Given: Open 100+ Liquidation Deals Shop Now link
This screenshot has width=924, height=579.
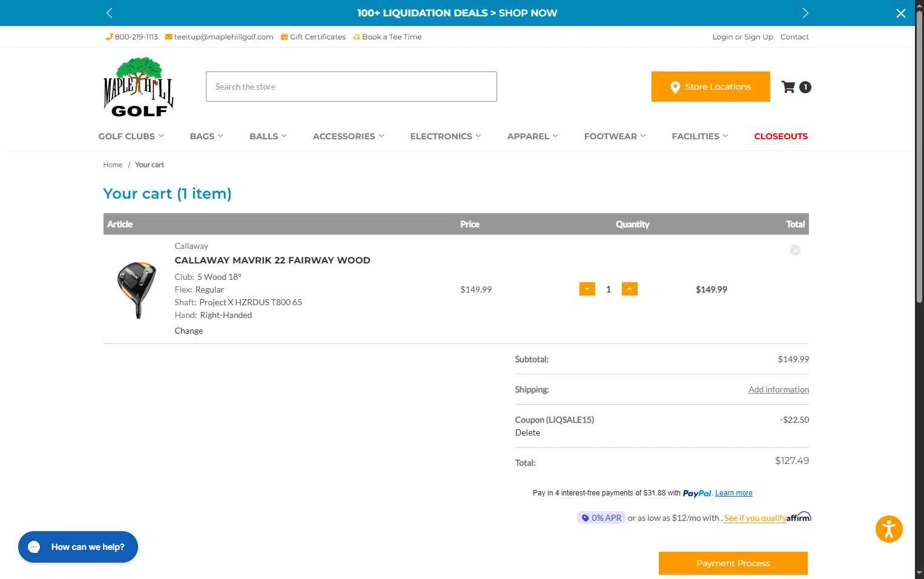Looking at the screenshot, I should pyautogui.click(x=457, y=13).
